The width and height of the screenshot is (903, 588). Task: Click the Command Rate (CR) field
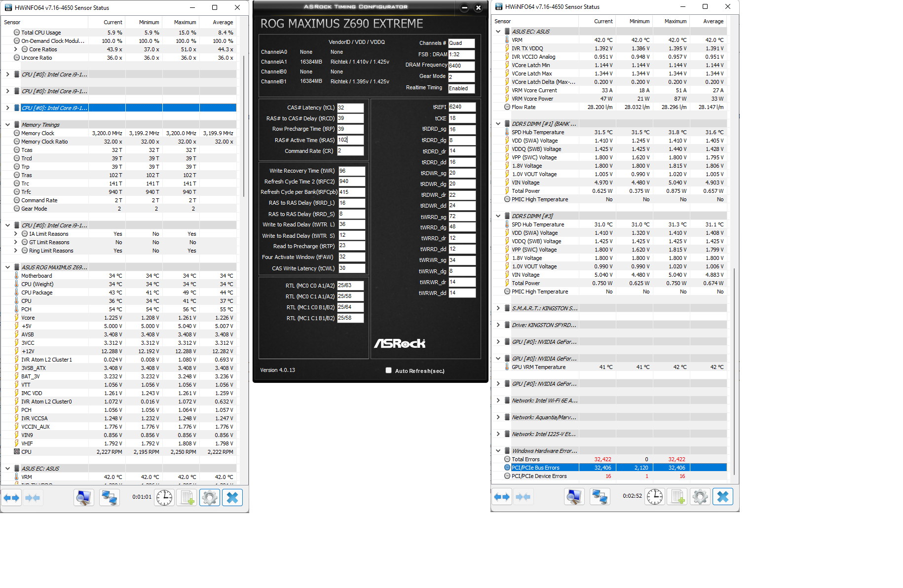pos(350,151)
